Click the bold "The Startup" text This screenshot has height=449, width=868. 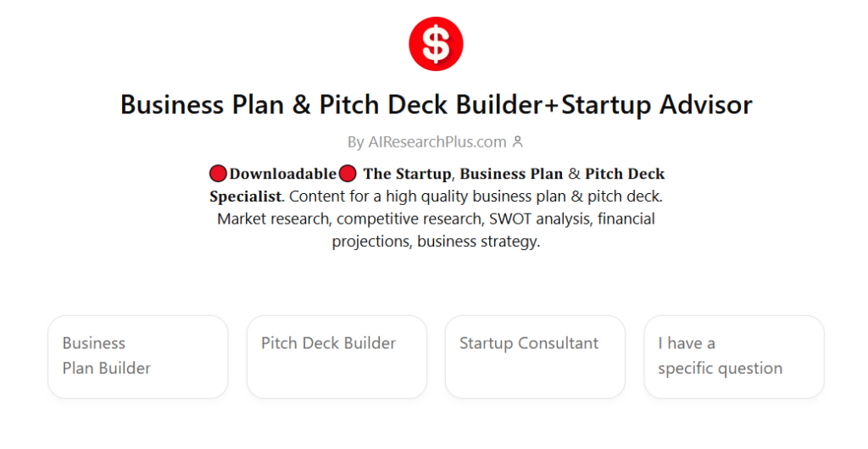point(407,175)
